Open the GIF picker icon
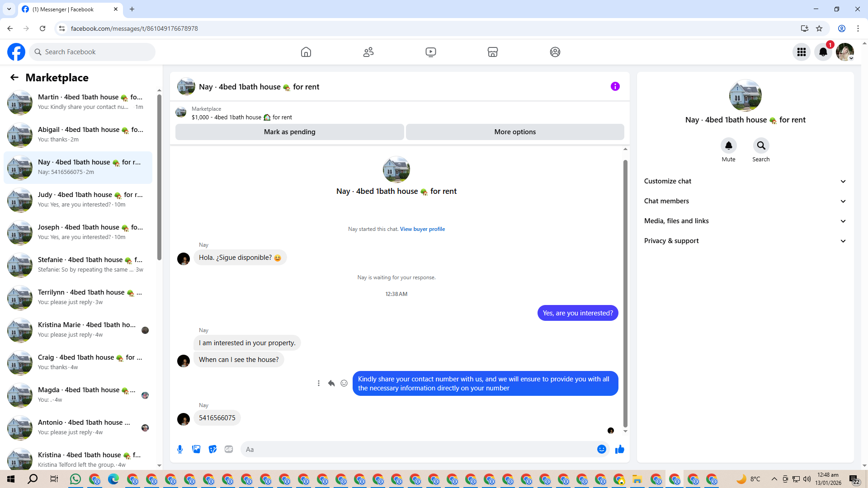The width and height of the screenshot is (868, 488). tap(229, 449)
